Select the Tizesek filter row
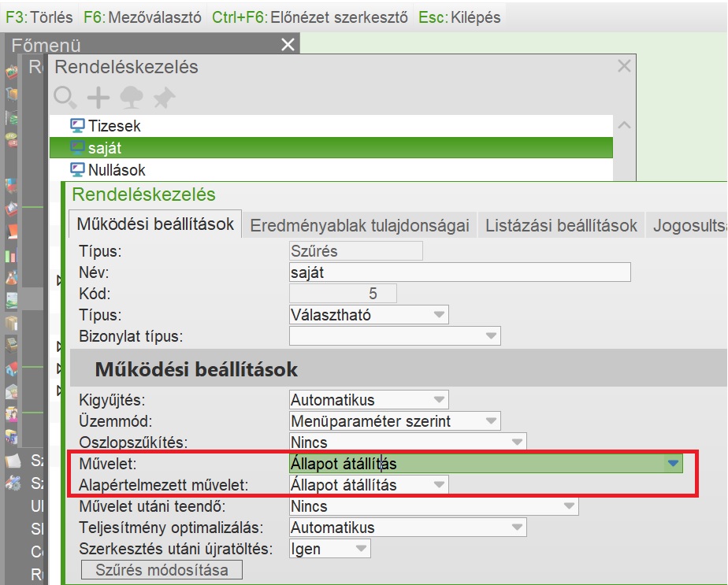 [x=331, y=126]
